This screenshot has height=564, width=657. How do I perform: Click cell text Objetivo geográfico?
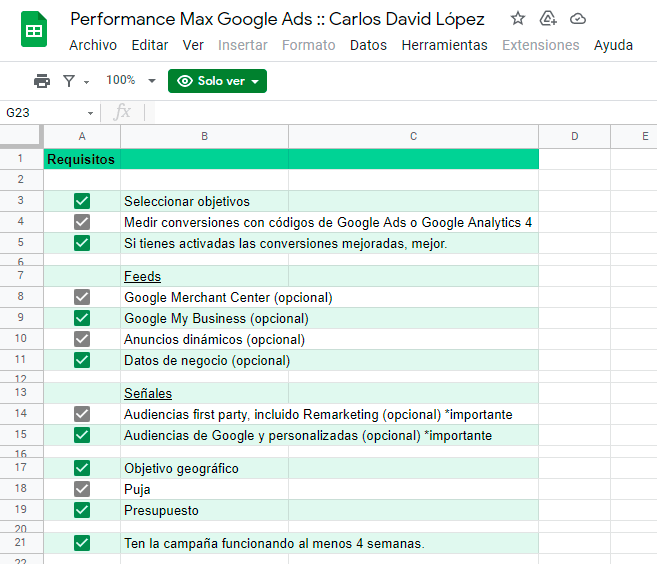coord(181,468)
